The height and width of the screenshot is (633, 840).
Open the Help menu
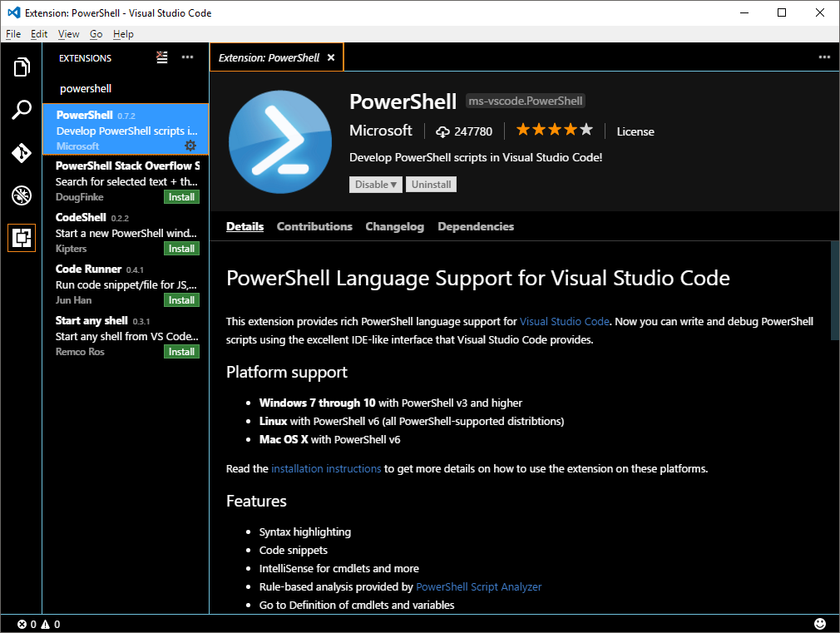[123, 34]
